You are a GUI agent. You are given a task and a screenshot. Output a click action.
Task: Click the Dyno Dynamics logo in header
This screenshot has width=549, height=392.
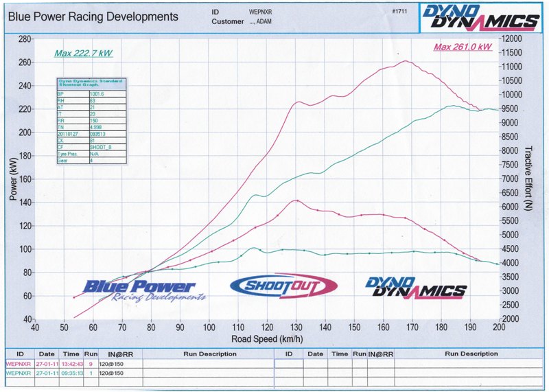tap(481, 18)
